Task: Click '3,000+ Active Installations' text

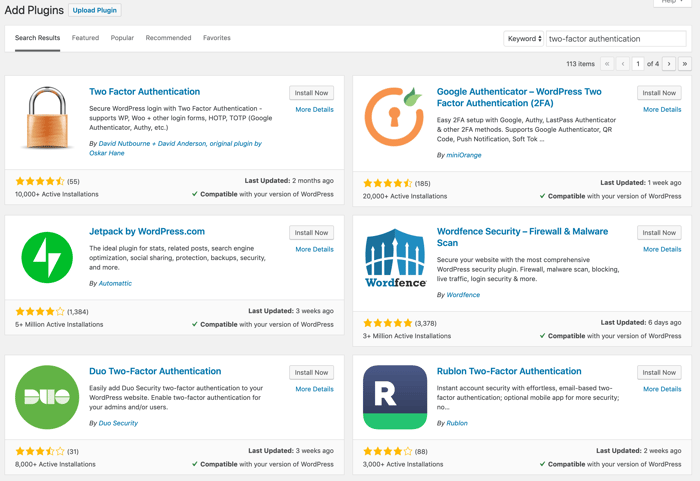Action: [403, 464]
